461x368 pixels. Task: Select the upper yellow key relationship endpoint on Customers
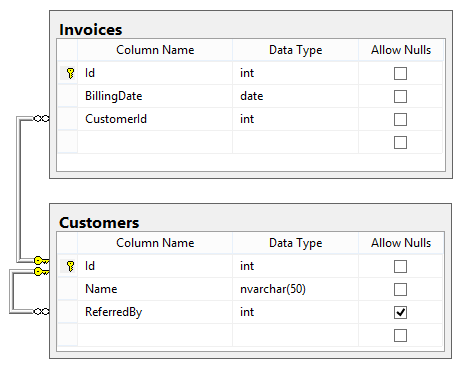pyautogui.click(x=41, y=260)
